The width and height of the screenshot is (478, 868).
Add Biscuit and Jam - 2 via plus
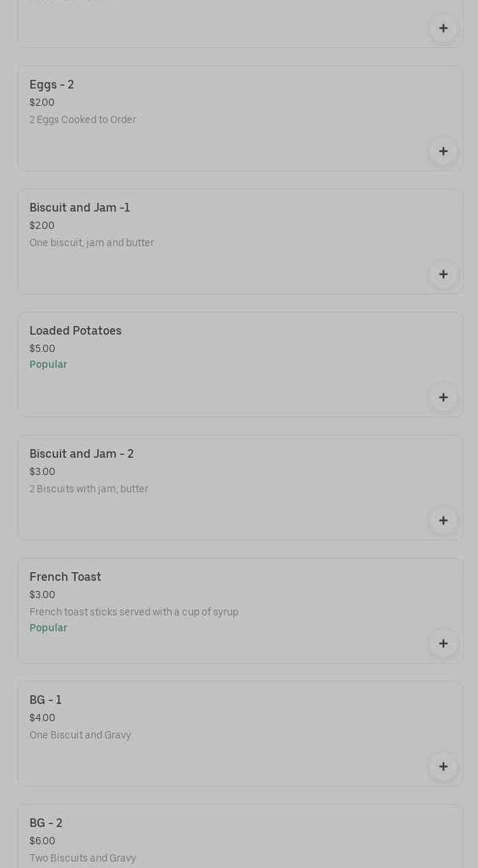[x=443, y=520]
